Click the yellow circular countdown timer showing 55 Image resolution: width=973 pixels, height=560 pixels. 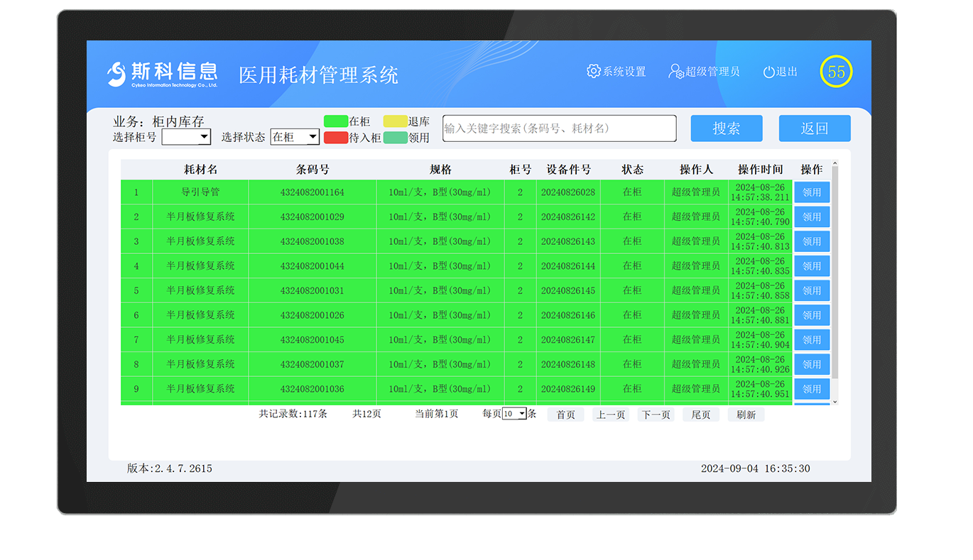[x=836, y=71]
